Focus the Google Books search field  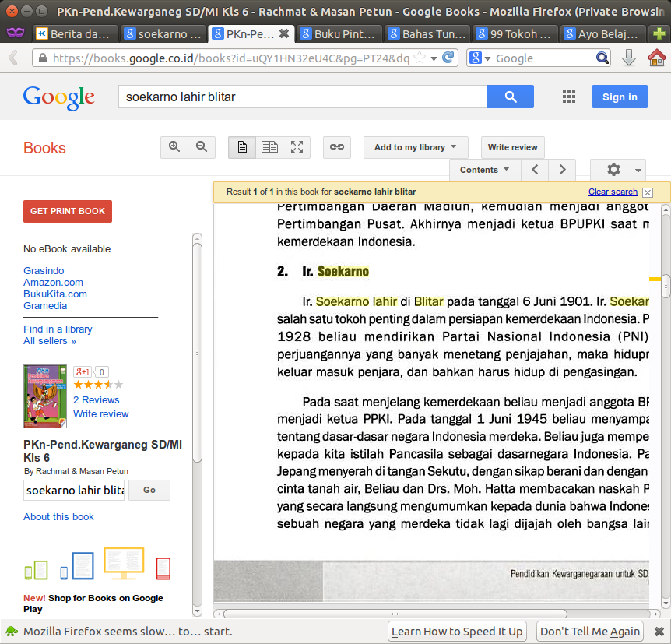point(303,97)
